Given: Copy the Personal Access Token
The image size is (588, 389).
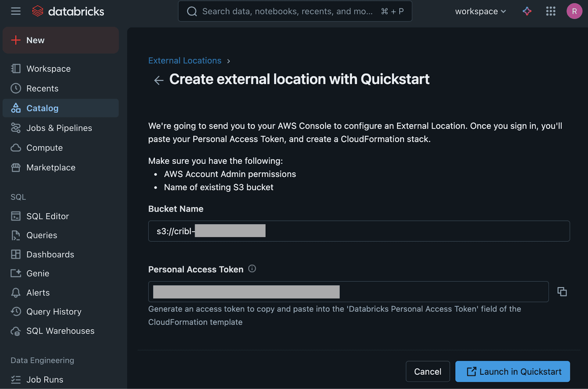Looking at the screenshot, I should pyautogui.click(x=562, y=292).
